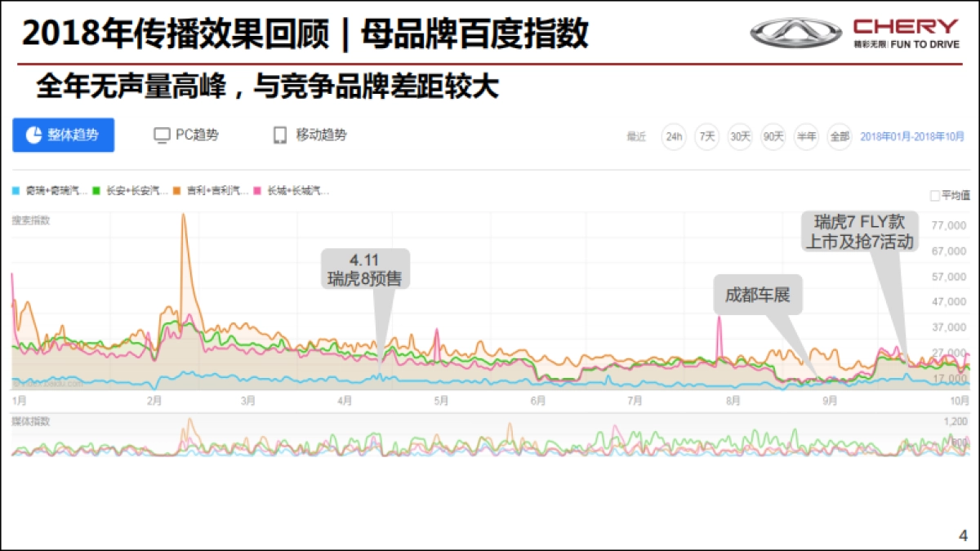The width and height of the screenshot is (980, 551).
Task: Select the 30天 time filter
Action: click(739, 137)
